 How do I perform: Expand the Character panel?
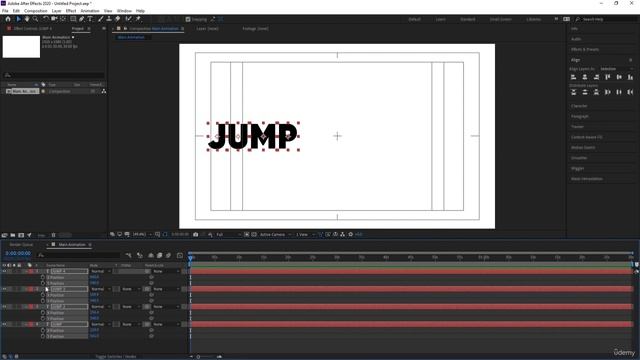click(x=579, y=106)
